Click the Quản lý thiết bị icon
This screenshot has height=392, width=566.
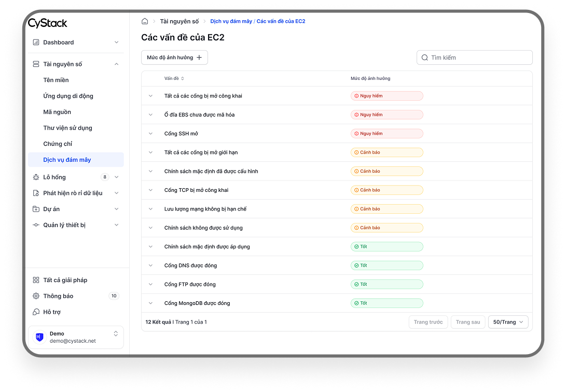click(x=36, y=225)
